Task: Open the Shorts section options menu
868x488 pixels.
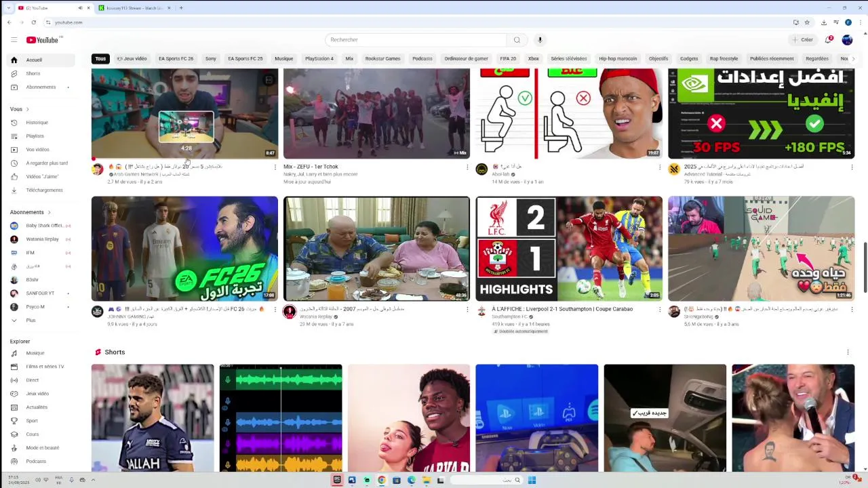Action: coord(848,352)
